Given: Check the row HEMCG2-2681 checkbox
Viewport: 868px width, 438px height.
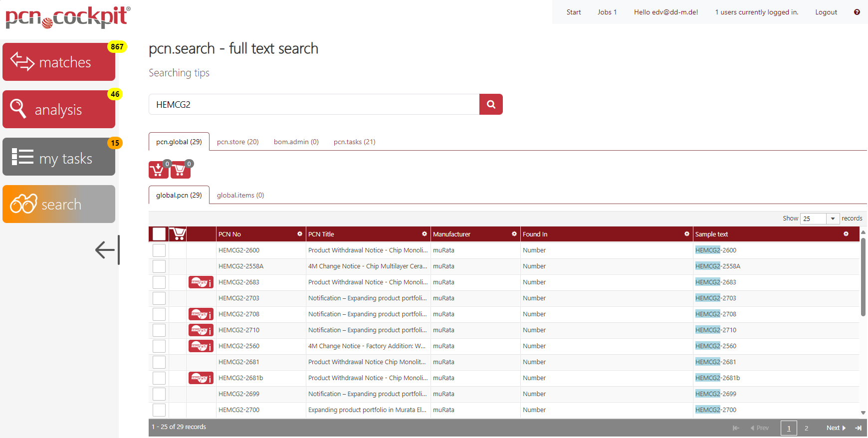Looking at the screenshot, I should pyautogui.click(x=159, y=362).
